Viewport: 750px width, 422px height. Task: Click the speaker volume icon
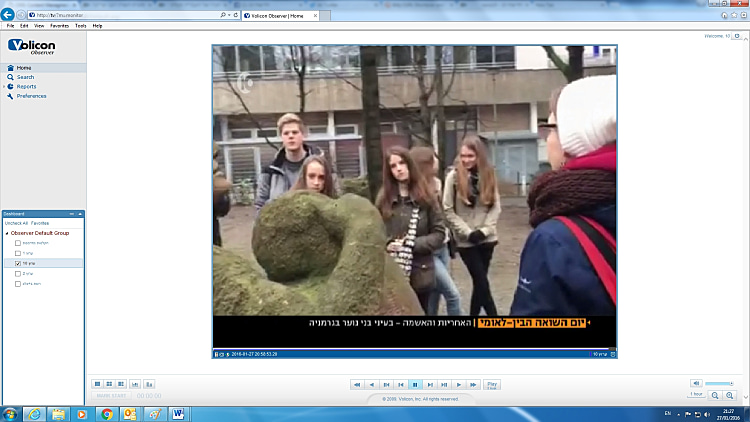(695, 383)
